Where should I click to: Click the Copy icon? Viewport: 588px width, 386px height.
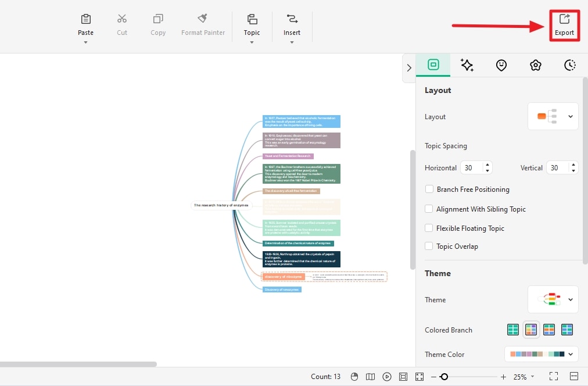pos(158,19)
